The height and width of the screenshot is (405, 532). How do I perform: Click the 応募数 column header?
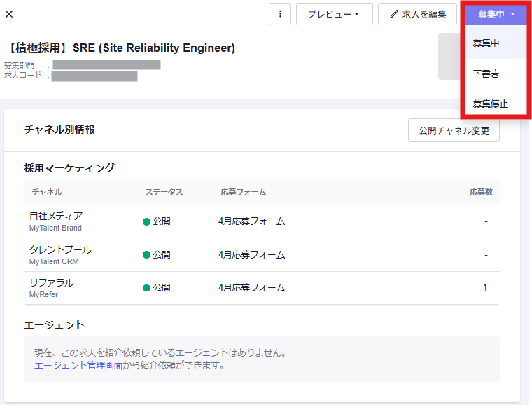[x=481, y=192]
